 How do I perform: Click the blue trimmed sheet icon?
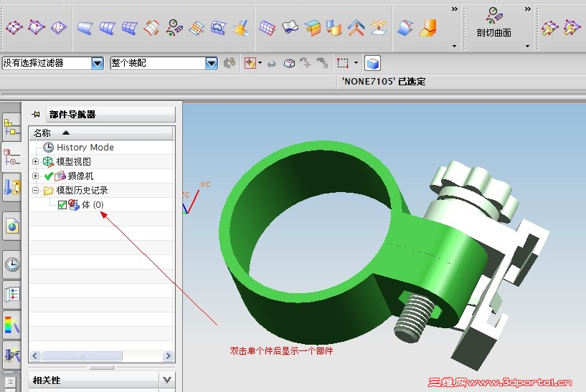tap(405, 28)
